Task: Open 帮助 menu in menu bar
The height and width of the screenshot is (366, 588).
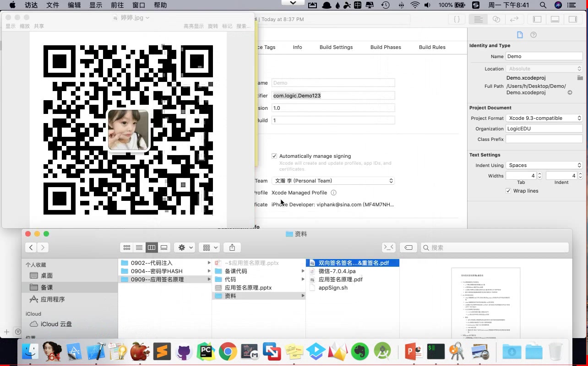Action: 160,5
